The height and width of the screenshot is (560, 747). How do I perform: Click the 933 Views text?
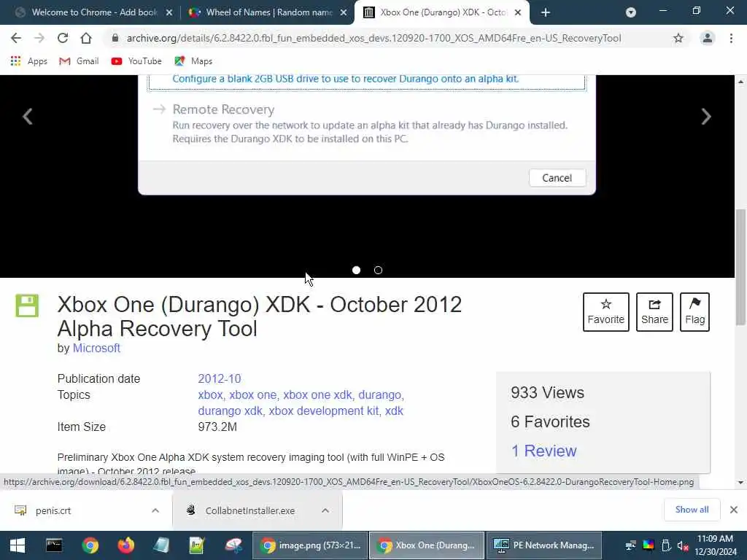[x=547, y=392]
